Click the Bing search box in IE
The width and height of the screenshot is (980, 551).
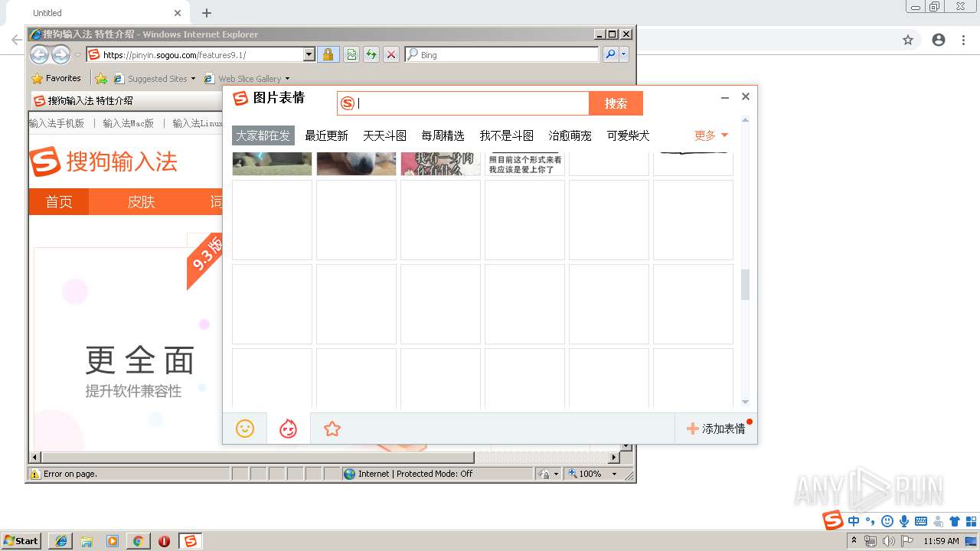tap(501, 54)
